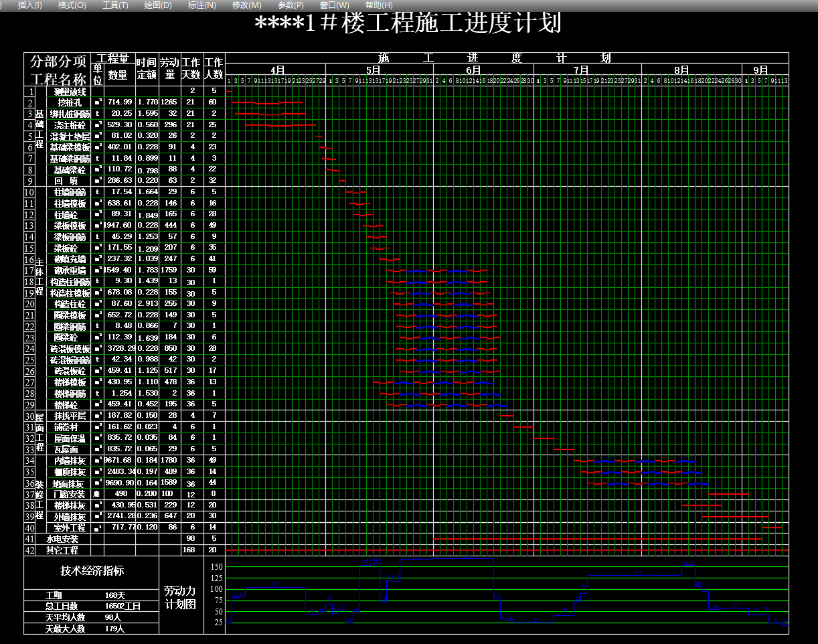Select the 8月 month header
The width and height of the screenshot is (818, 644).
click(x=681, y=70)
